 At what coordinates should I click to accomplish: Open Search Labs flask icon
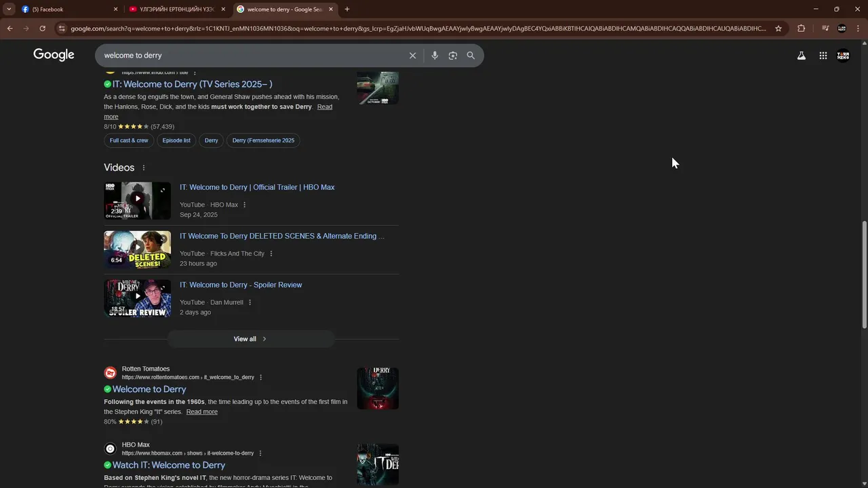pos(802,56)
